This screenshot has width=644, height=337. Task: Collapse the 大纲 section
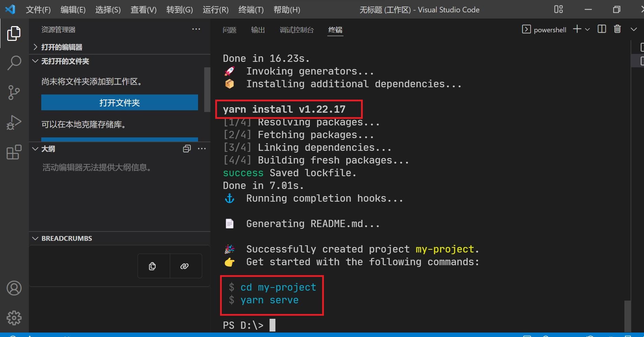35,149
